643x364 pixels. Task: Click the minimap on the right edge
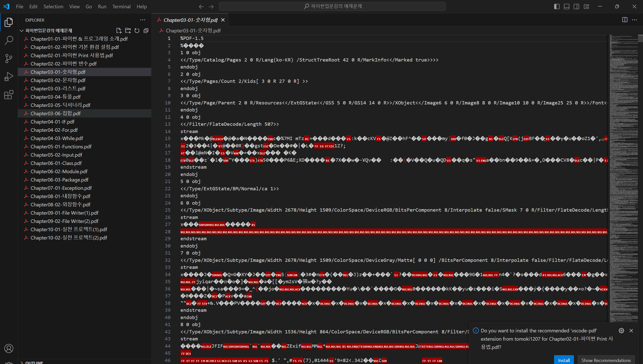pos(624,178)
